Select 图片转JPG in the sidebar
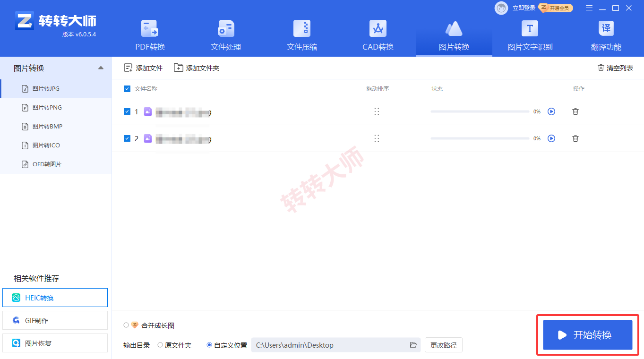 (56, 89)
